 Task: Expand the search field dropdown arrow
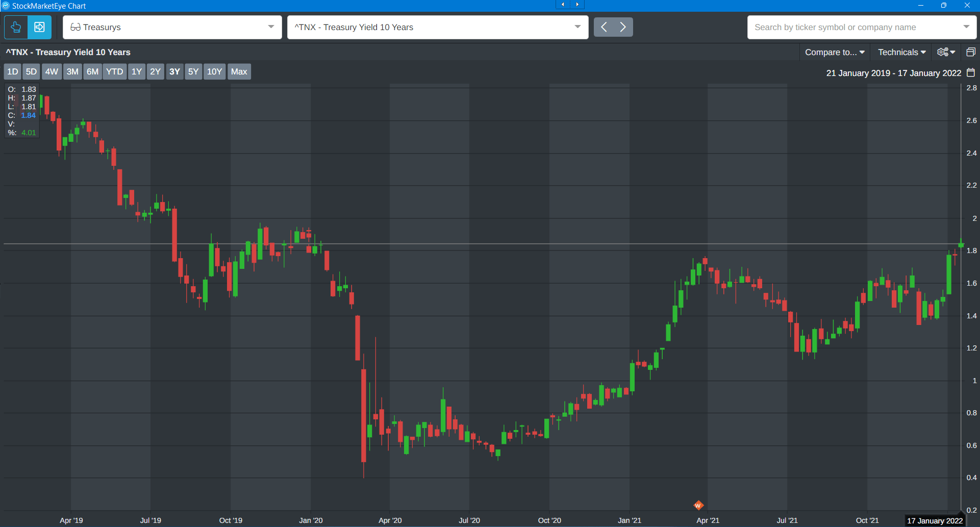pyautogui.click(x=966, y=27)
